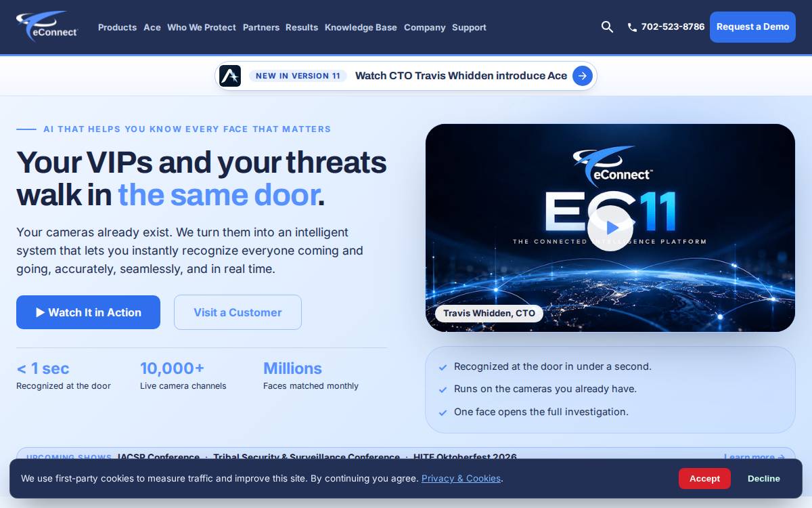The width and height of the screenshot is (812, 508).
Task: Open the Support menu
Action: (x=469, y=27)
